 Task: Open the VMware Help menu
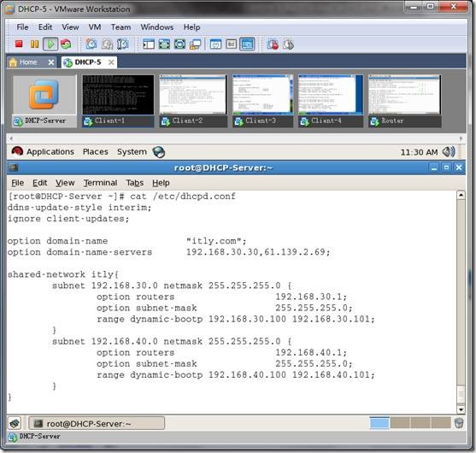[191, 27]
